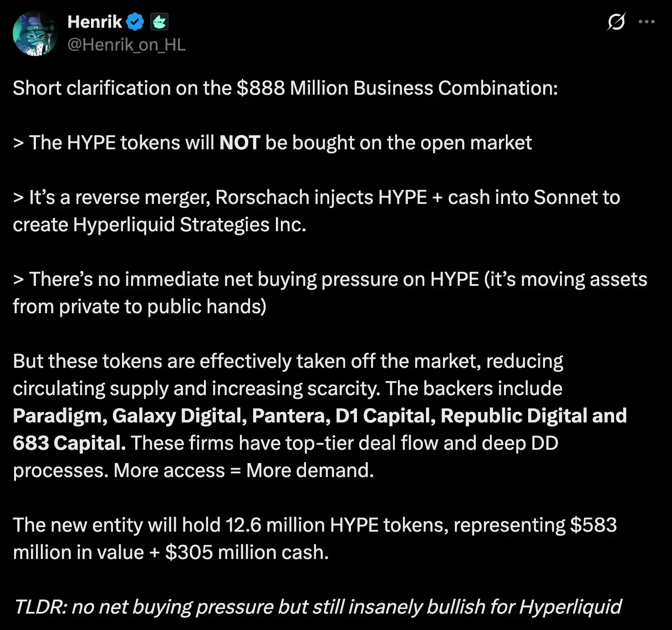Click the bolded word NOT
Screen dimensions: 672x630
240,142
